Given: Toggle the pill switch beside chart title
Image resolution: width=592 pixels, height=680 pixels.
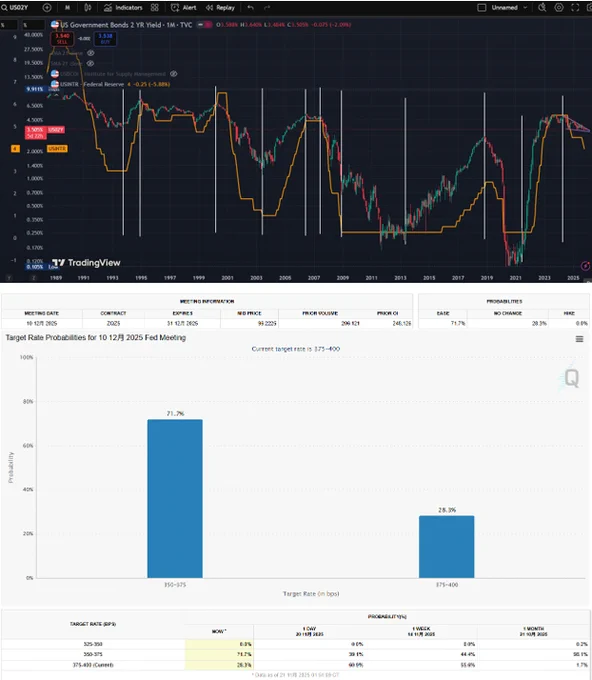Looking at the screenshot, I should 204,25.
